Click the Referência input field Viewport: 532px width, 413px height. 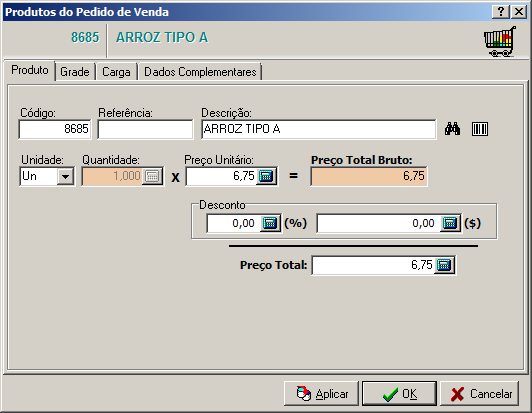[x=145, y=129]
